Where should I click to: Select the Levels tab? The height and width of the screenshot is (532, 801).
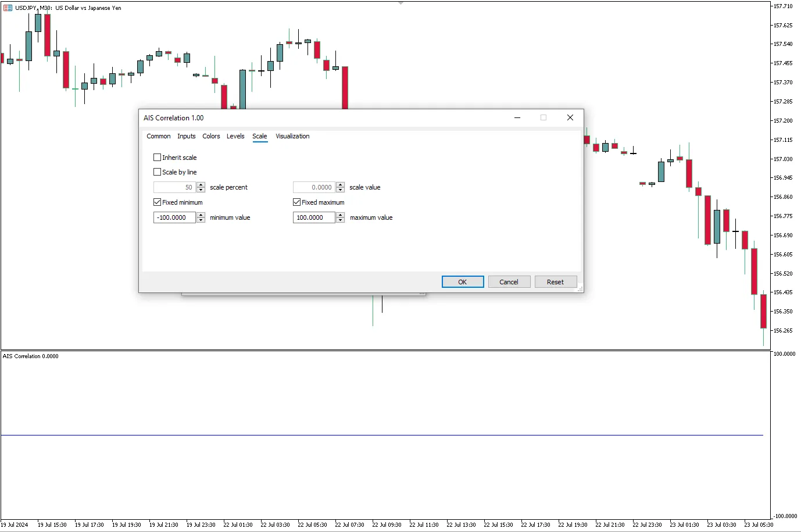235,136
